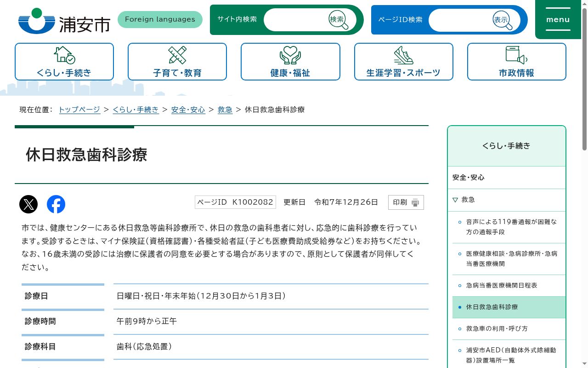Click the Urayasu city logo
Image resolution: width=588 pixels, height=368 pixels.
[64, 21]
